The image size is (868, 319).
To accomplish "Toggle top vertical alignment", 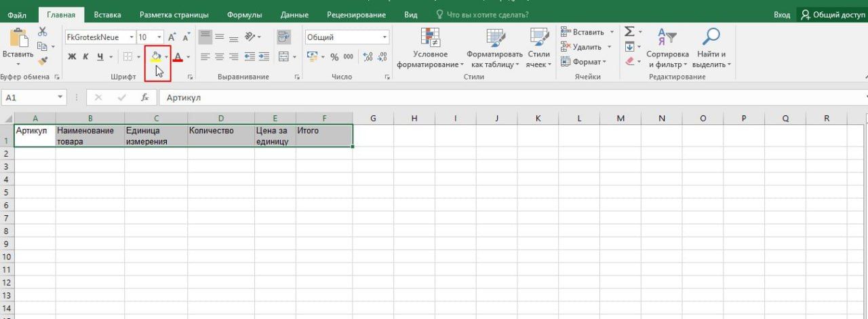I will click(205, 37).
